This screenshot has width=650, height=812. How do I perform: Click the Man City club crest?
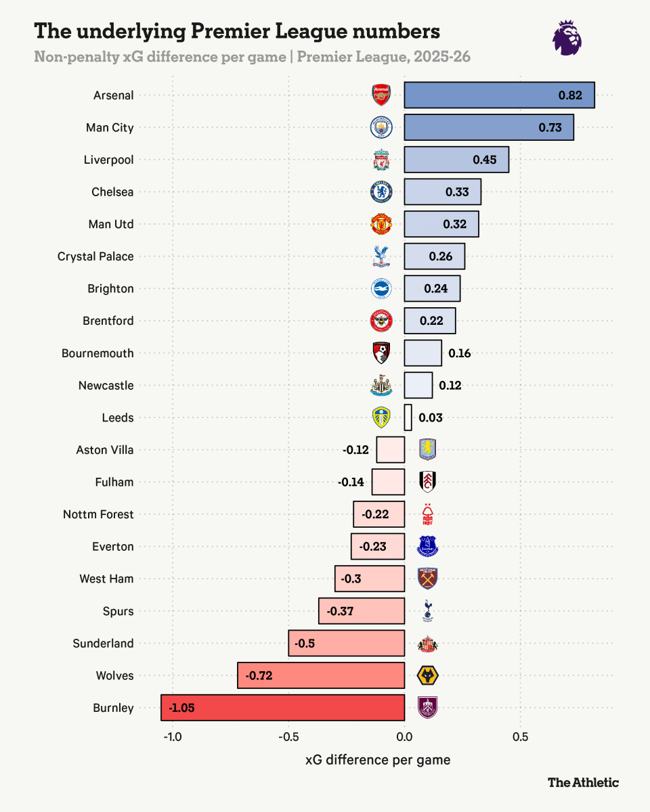coord(381,128)
